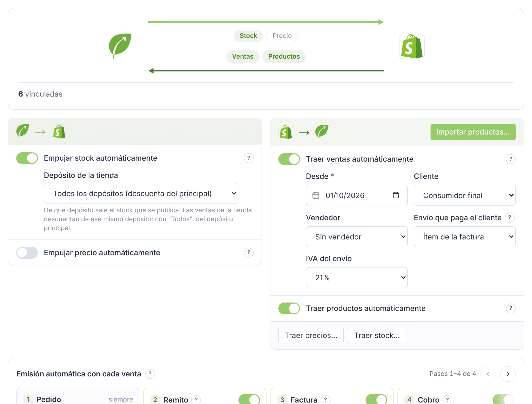Click Importar productos... button

pyautogui.click(x=473, y=132)
